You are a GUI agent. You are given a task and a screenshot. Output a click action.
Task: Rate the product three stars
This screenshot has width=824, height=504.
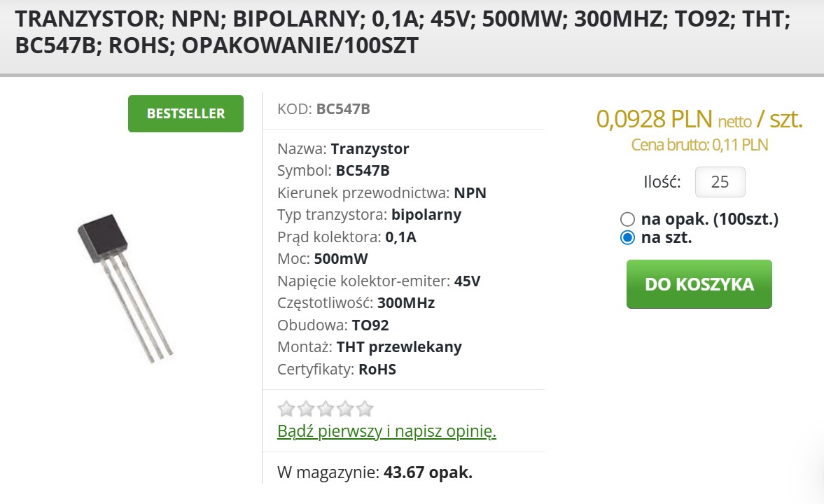[x=326, y=409]
